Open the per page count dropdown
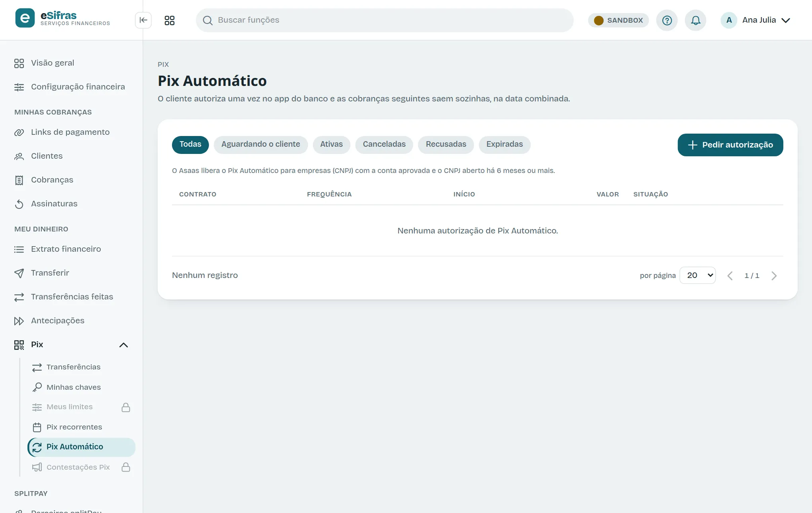The image size is (812, 513). [698, 275]
